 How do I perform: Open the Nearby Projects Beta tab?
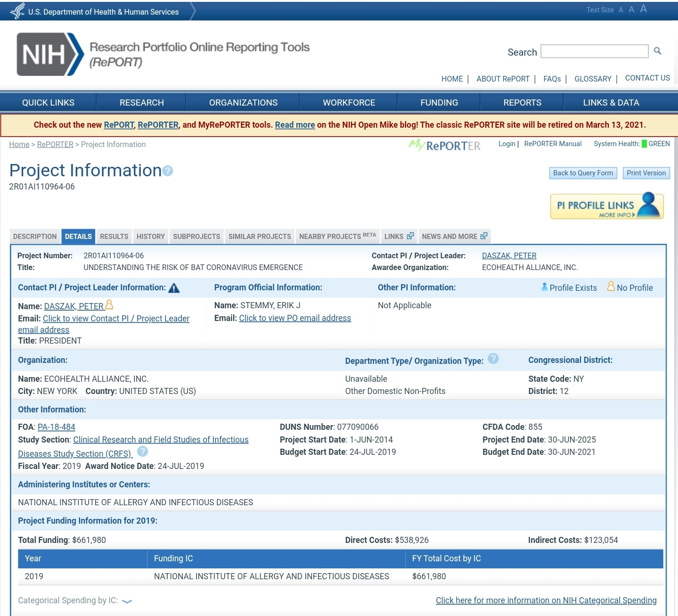point(337,237)
